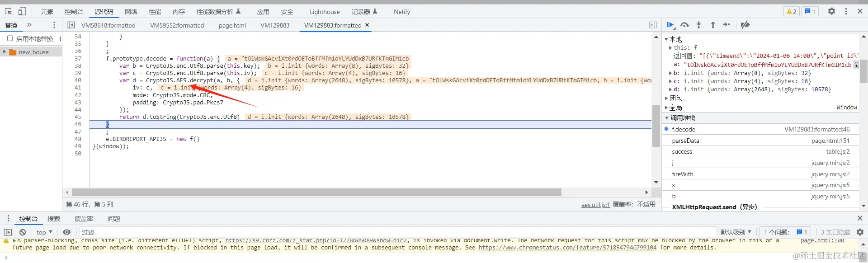This screenshot has width=868, height=263.
Task: Switch to VM58618:formatted file tab
Action: tap(108, 25)
